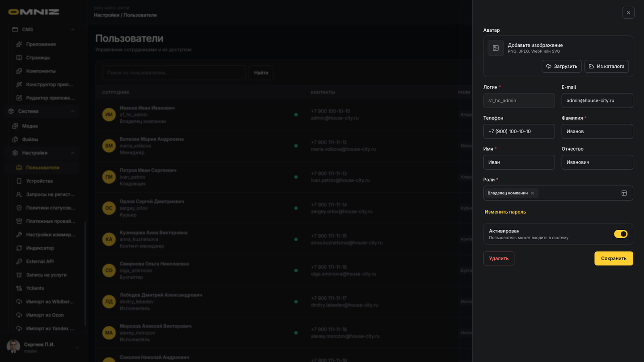The image size is (644, 362).
Task: Open Компоненты via its sidebar icon
Action: click(x=19, y=71)
